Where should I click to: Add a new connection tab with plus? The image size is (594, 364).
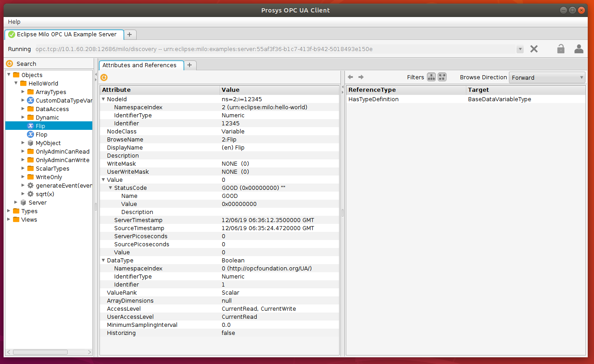coord(129,34)
